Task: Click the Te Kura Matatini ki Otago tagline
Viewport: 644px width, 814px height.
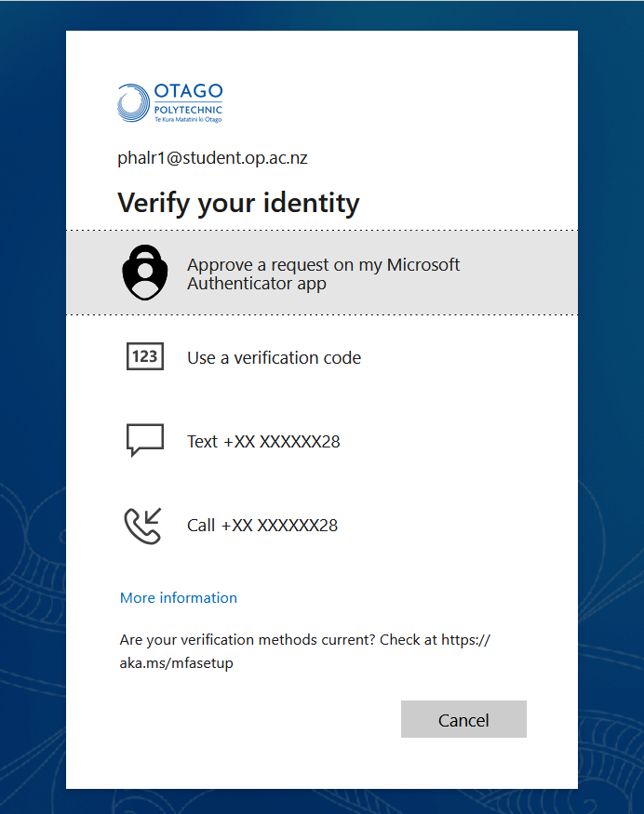Action: click(188, 120)
